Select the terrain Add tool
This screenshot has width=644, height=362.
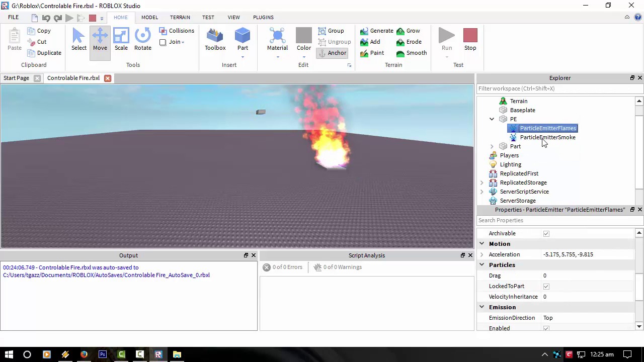coord(370,42)
